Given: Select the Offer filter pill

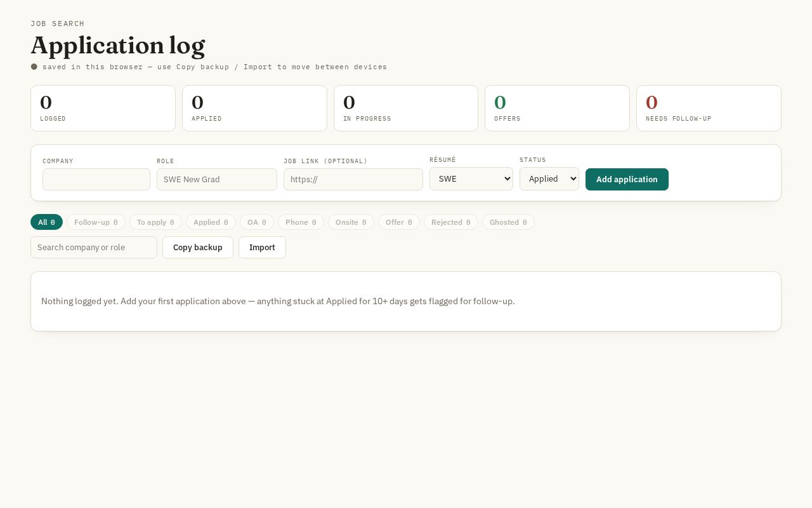Looking at the screenshot, I should tap(399, 222).
